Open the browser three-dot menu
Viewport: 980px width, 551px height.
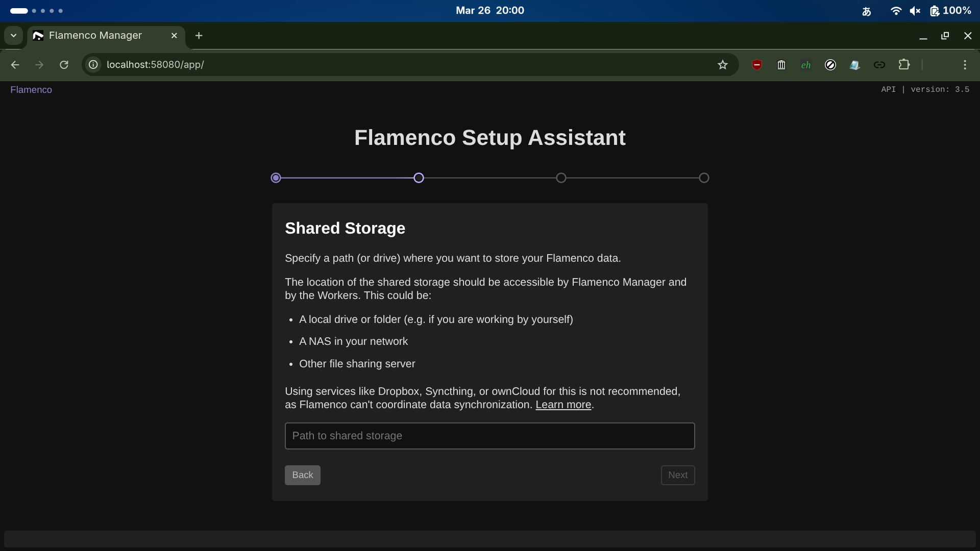[x=965, y=65]
